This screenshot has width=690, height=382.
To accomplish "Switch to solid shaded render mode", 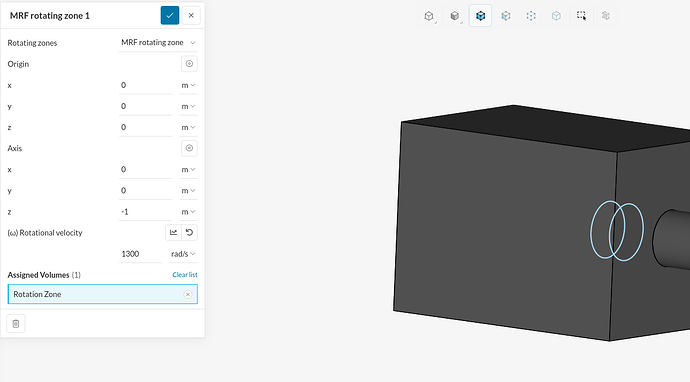I will point(455,16).
